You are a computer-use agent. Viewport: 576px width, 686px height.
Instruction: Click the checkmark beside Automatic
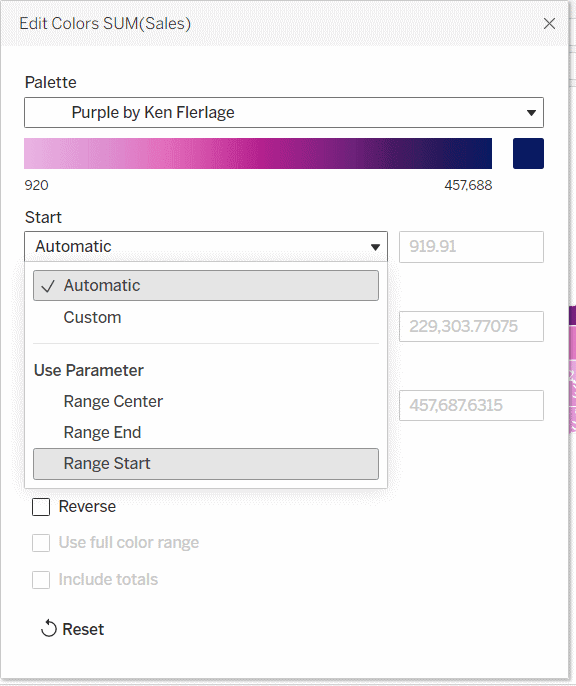pyautogui.click(x=47, y=286)
